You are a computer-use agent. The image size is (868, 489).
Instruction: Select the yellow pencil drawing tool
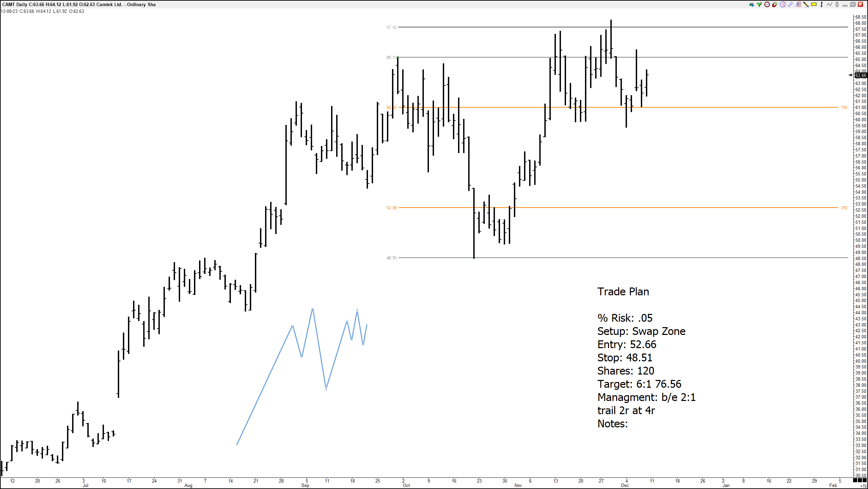tap(806, 4)
